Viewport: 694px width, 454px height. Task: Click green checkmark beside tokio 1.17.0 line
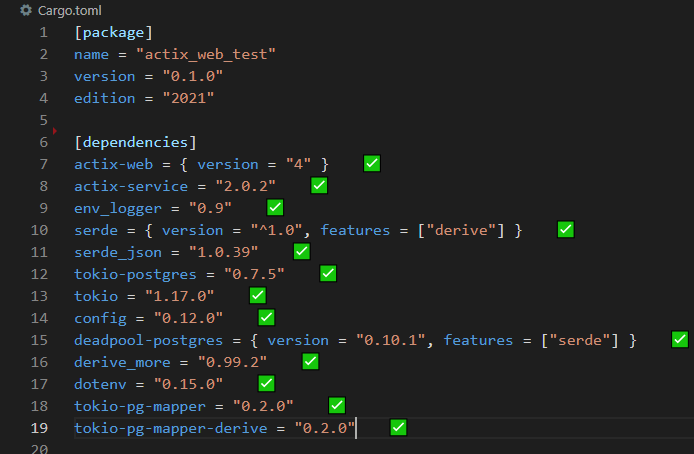point(258,295)
